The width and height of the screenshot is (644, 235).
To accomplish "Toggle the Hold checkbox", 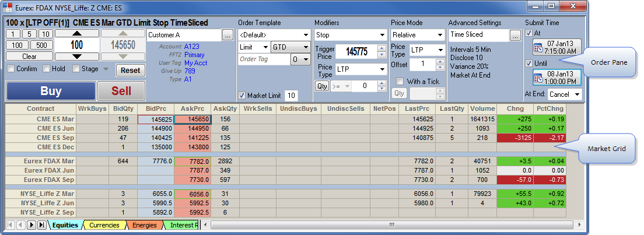I will pos(47,69).
